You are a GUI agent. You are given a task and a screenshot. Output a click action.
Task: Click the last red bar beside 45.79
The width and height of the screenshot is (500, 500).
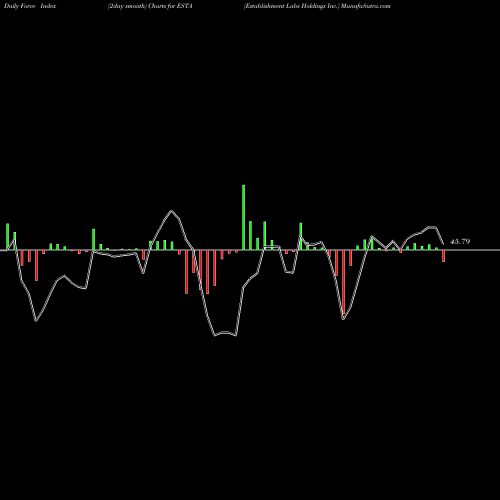(444, 256)
